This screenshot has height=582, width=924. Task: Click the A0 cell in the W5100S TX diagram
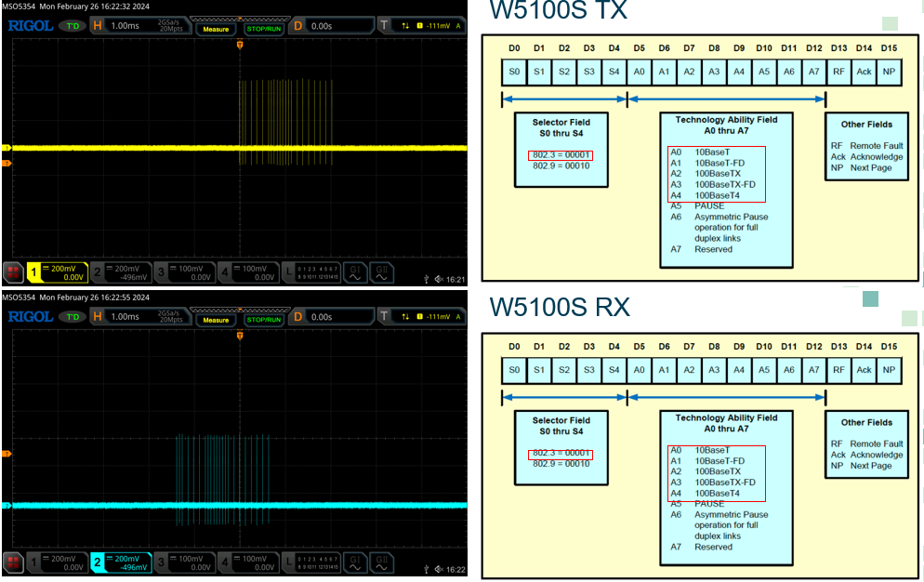click(640, 72)
